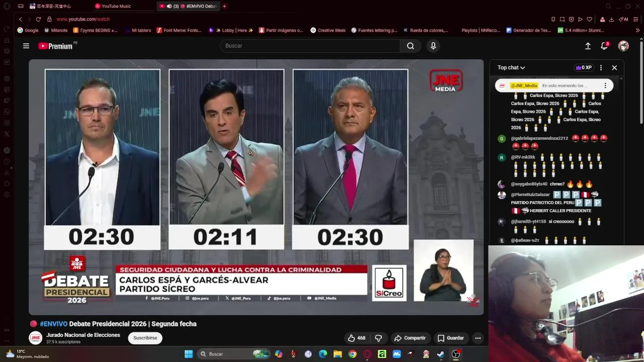The width and height of the screenshot is (644, 362).
Task: Open new browser tab with plus
Action: point(224,6)
